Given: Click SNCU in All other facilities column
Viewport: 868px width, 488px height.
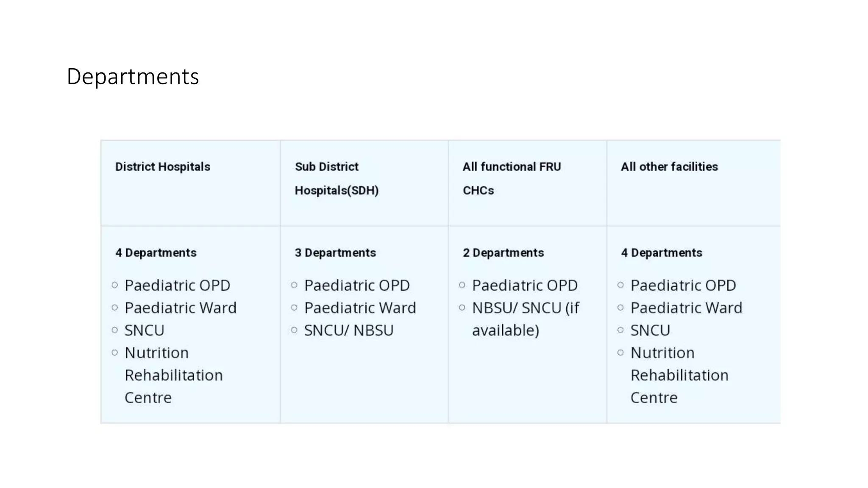Looking at the screenshot, I should (x=650, y=330).
